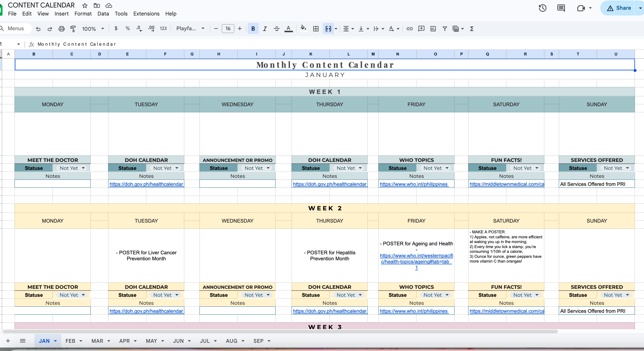The height and width of the screenshot is (351, 644).
Task: Open Week 1 Monday status dropdown
Action: click(72, 168)
